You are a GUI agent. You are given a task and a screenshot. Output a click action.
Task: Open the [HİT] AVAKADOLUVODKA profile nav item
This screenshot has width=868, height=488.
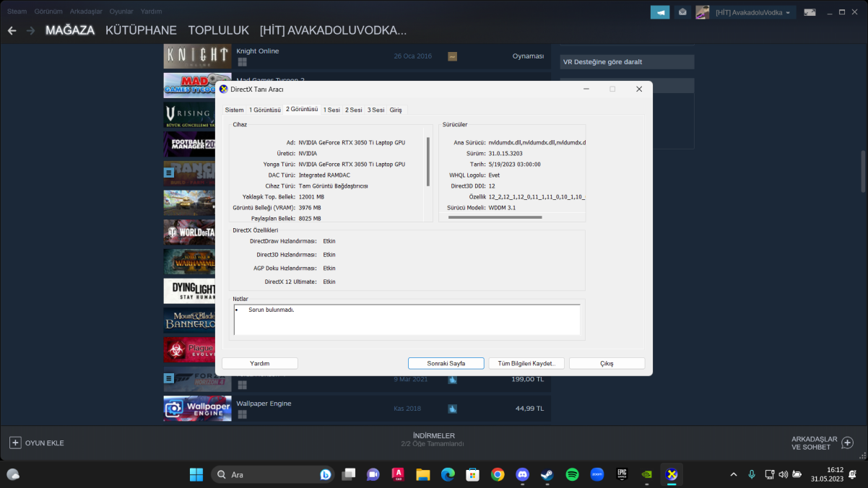click(x=333, y=30)
